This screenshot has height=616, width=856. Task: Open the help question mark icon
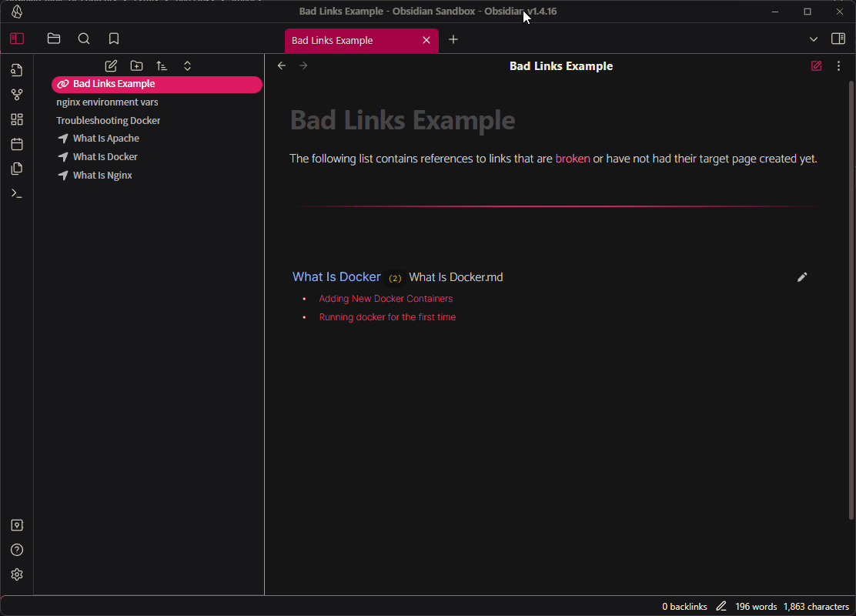(17, 550)
